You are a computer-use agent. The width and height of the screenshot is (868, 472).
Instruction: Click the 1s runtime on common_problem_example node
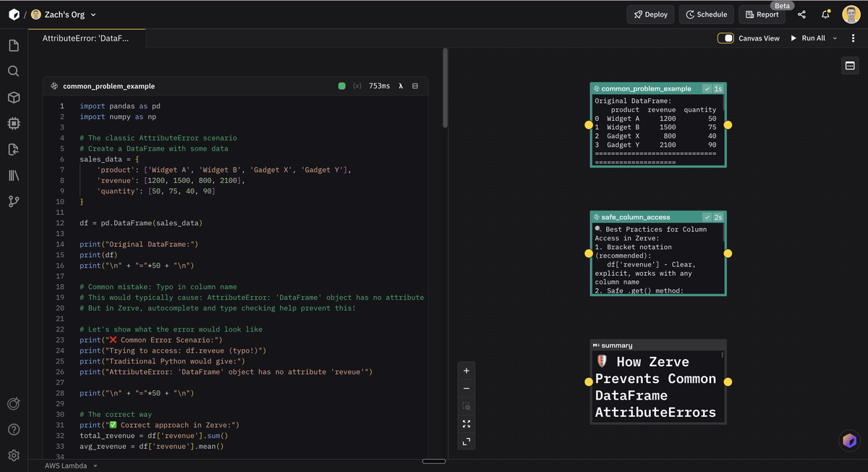pos(718,89)
